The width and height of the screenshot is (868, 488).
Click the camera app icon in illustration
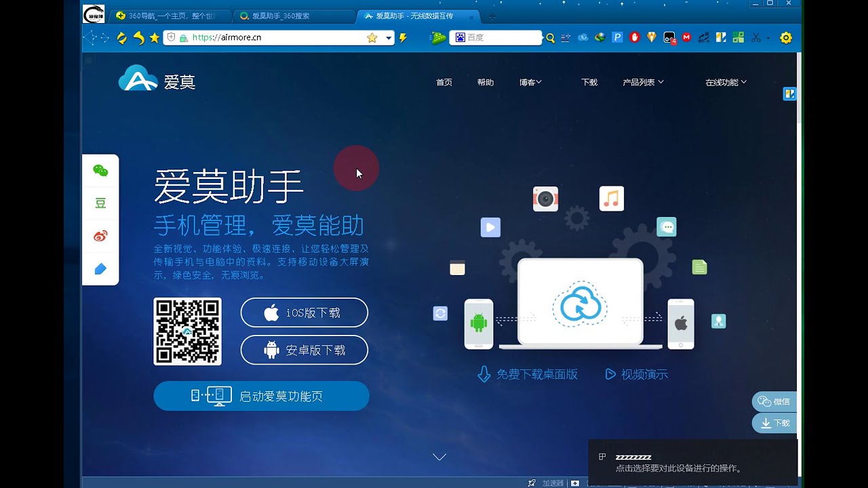(545, 199)
